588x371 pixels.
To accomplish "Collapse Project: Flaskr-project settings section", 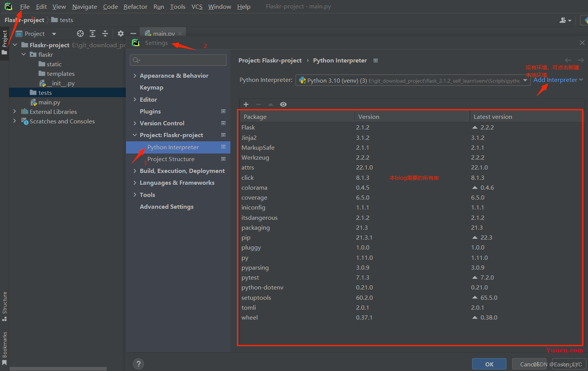I will (x=135, y=135).
